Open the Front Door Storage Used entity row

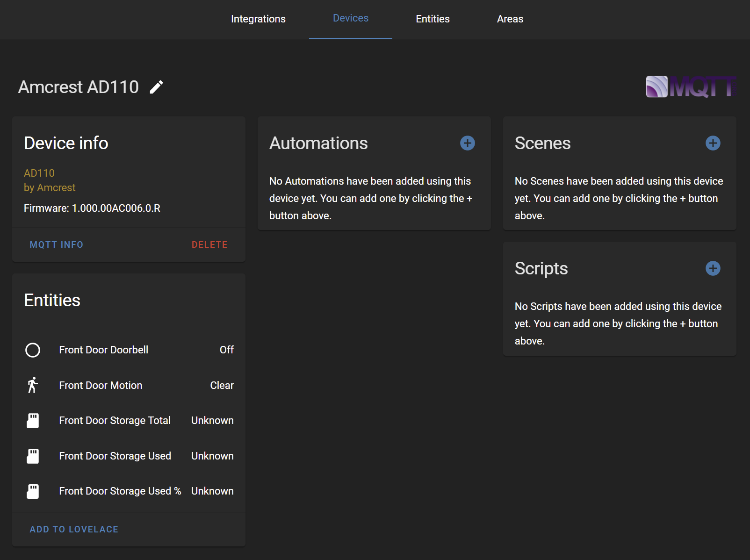click(129, 456)
